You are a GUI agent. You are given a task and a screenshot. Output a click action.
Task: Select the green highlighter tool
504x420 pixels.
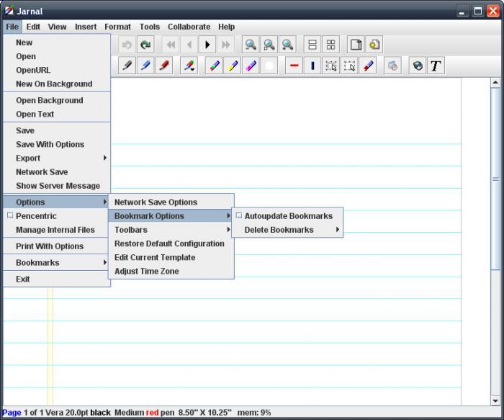pyautogui.click(x=214, y=66)
